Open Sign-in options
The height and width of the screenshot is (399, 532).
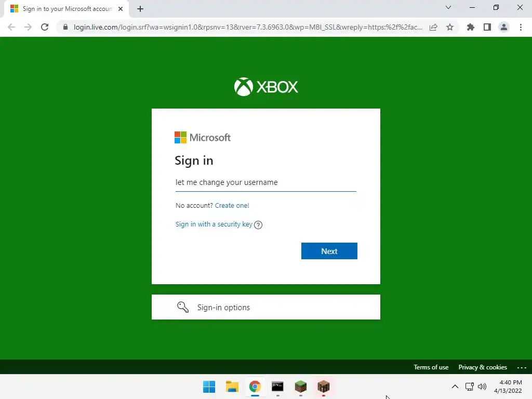click(x=265, y=307)
